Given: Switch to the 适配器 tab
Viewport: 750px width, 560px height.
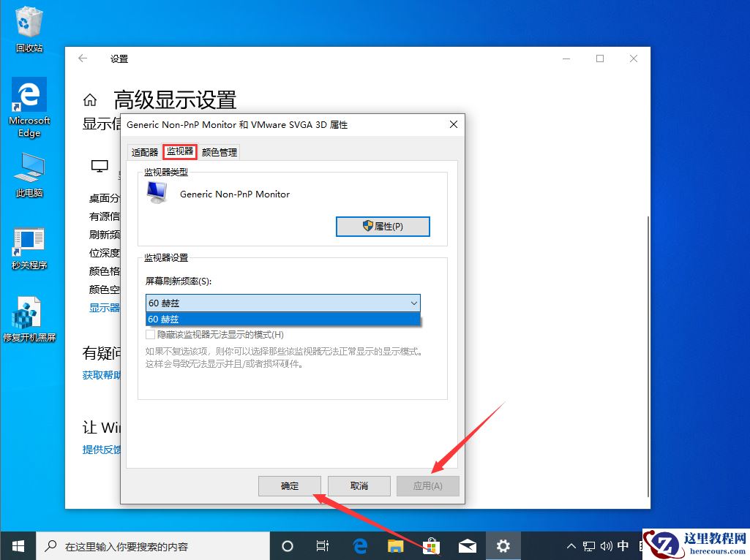Looking at the screenshot, I should click(143, 151).
